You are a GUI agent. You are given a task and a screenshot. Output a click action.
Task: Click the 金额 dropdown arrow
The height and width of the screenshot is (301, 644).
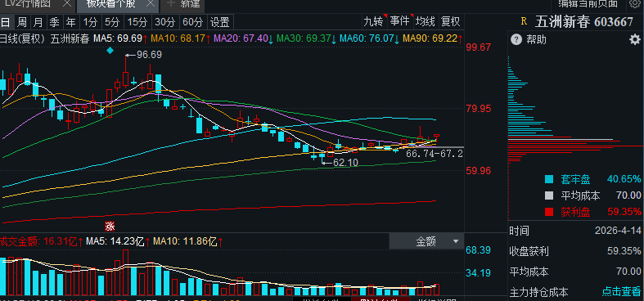pyautogui.click(x=456, y=241)
